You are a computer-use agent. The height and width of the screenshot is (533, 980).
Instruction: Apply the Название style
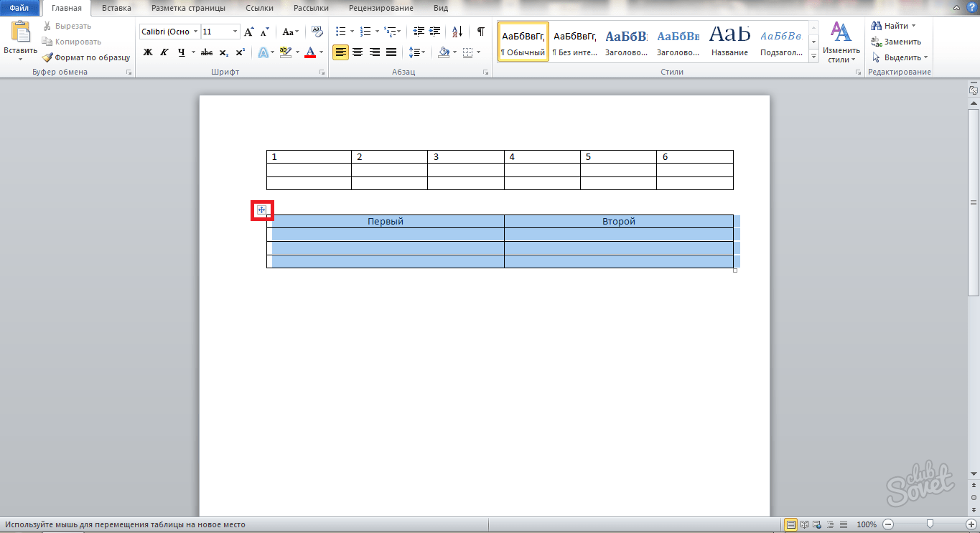pos(729,42)
